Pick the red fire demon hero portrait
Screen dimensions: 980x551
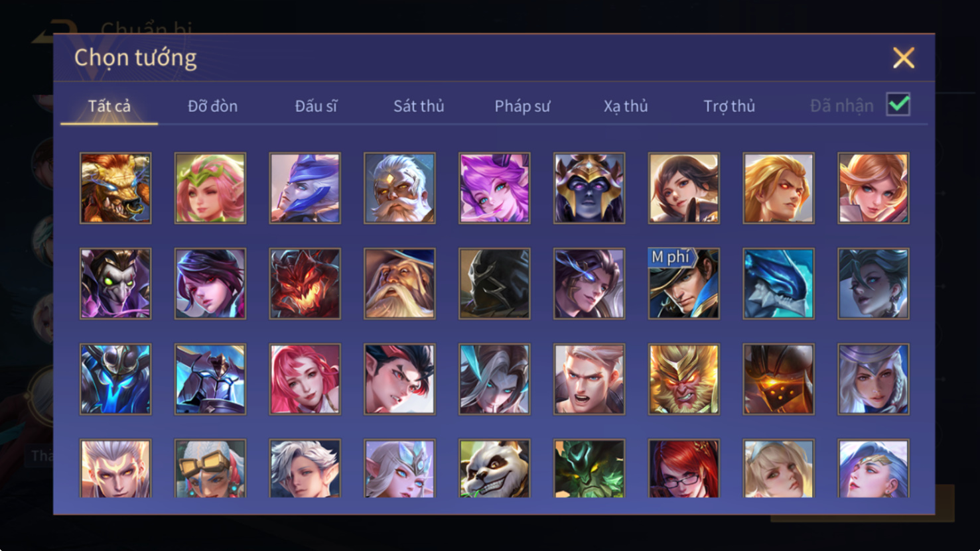(305, 284)
